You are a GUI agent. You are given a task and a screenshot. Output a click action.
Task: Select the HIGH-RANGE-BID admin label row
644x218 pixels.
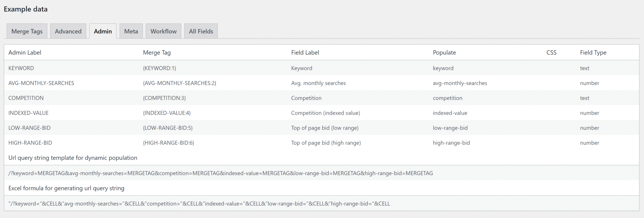pyautogui.click(x=30, y=143)
